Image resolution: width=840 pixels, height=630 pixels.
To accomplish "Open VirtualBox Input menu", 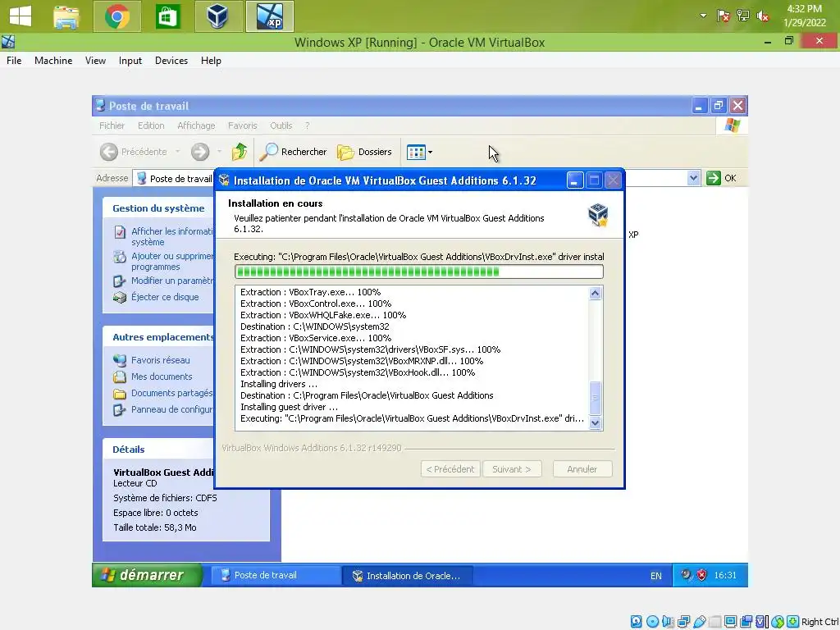I will click(x=130, y=61).
